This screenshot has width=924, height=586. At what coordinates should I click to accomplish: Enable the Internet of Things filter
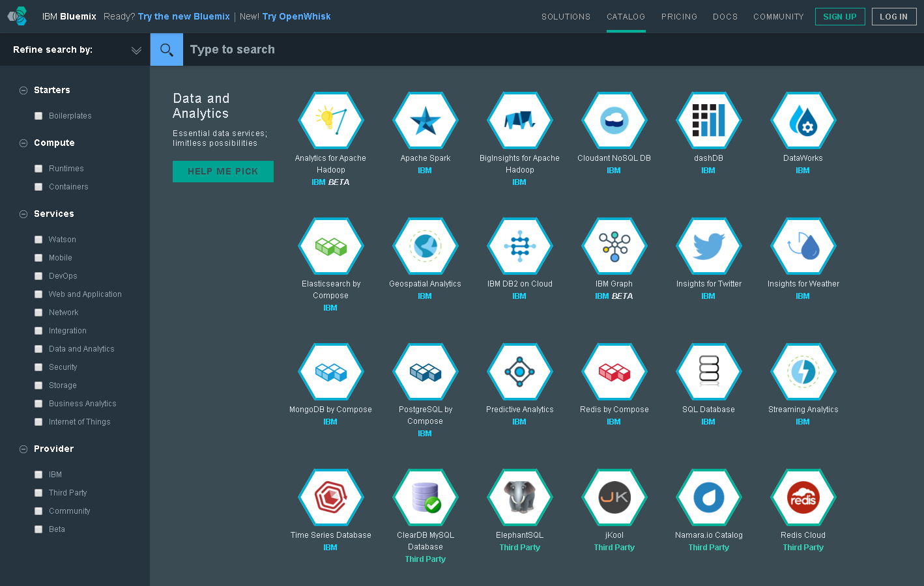[x=38, y=422]
